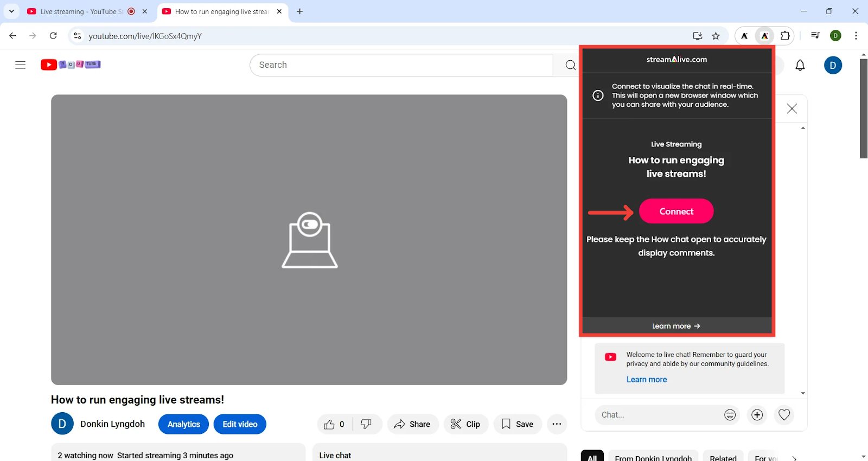Click the page vertical scrollbar thumb
Image resolution: width=868 pixels, height=461 pixels.
[864, 108]
